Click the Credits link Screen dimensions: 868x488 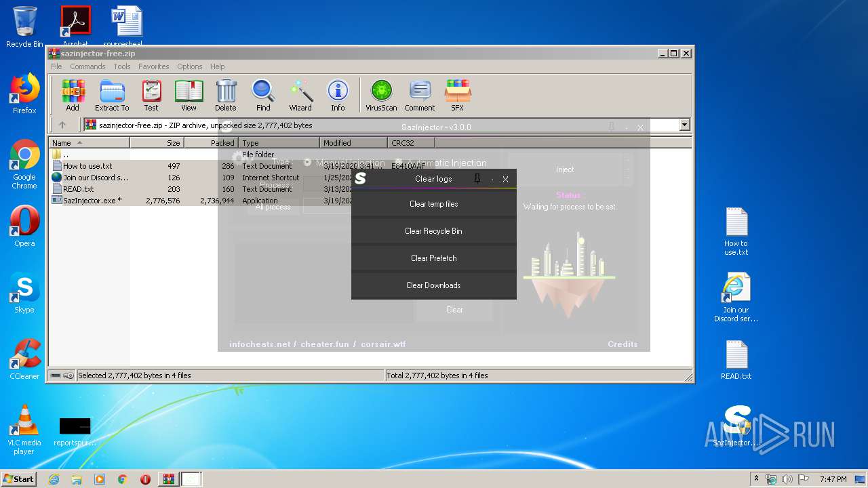[623, 344]
